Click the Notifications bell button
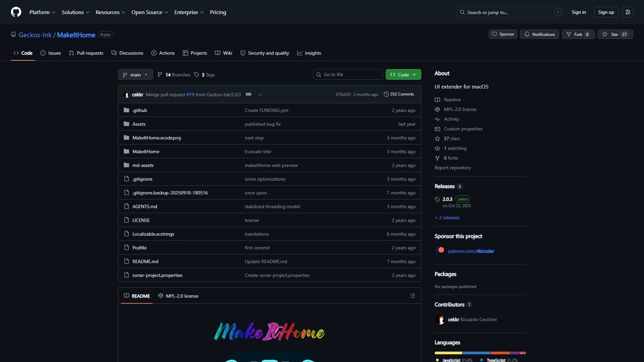The width and height of the screenshot is (644, 362). coord(539,34)
